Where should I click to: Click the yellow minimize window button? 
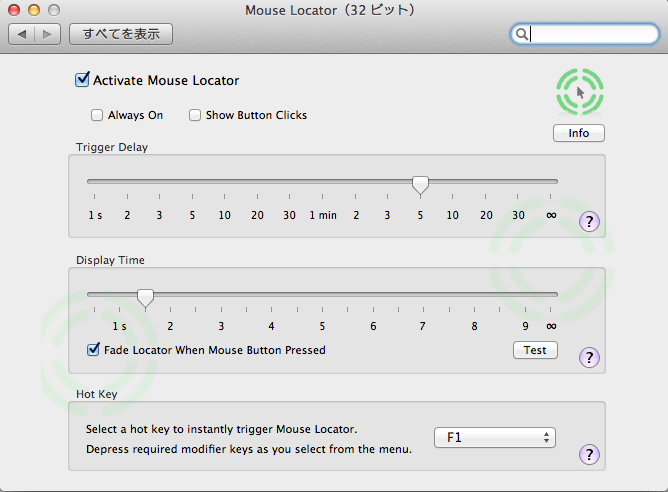(34, 10)
